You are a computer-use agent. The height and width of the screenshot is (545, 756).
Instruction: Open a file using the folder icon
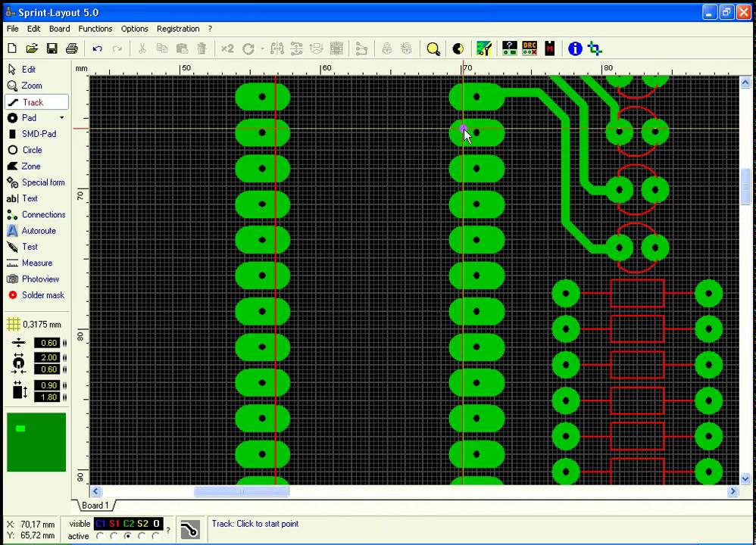pyautogui.click(x=32, y=48)
